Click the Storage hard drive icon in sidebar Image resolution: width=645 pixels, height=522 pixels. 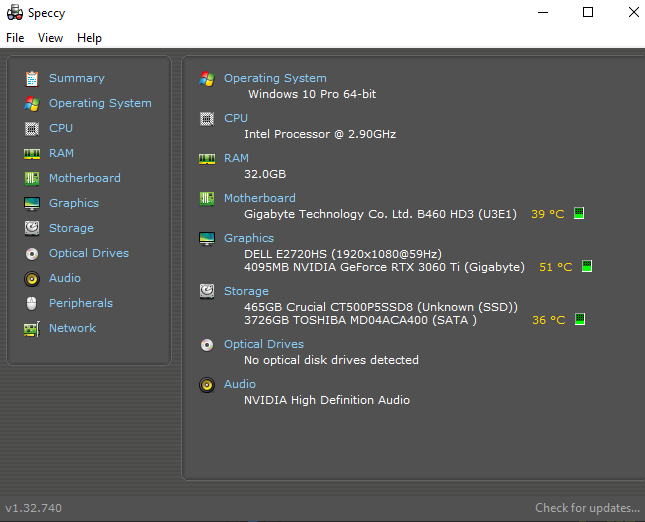point(32,228)
